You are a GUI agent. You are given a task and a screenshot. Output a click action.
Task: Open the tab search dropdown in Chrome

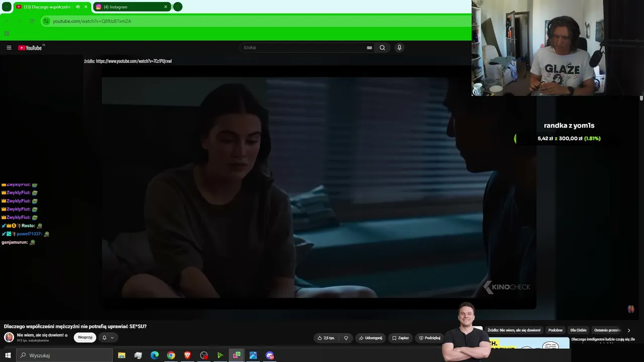[7, 7]
